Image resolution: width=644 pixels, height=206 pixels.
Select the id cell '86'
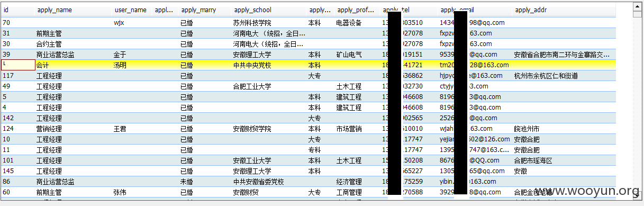click(x=6, y=182)
